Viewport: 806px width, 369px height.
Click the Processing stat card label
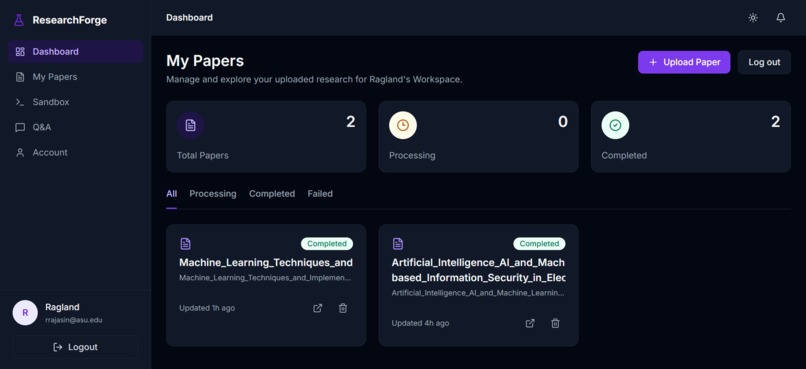tap(412, 155)
